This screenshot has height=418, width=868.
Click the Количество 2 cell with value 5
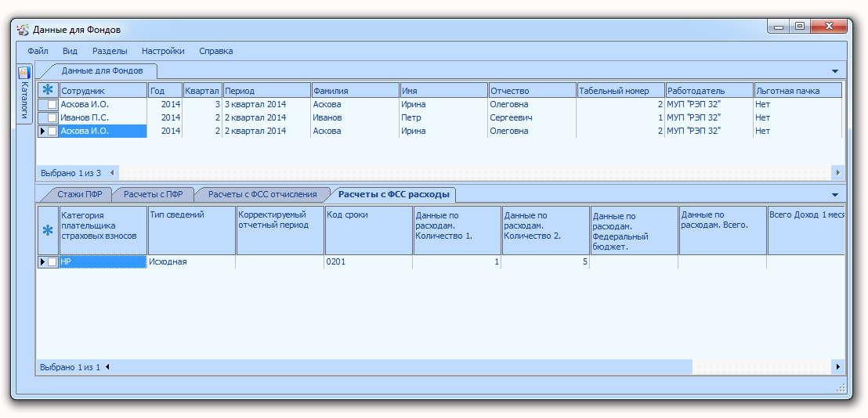546,262
